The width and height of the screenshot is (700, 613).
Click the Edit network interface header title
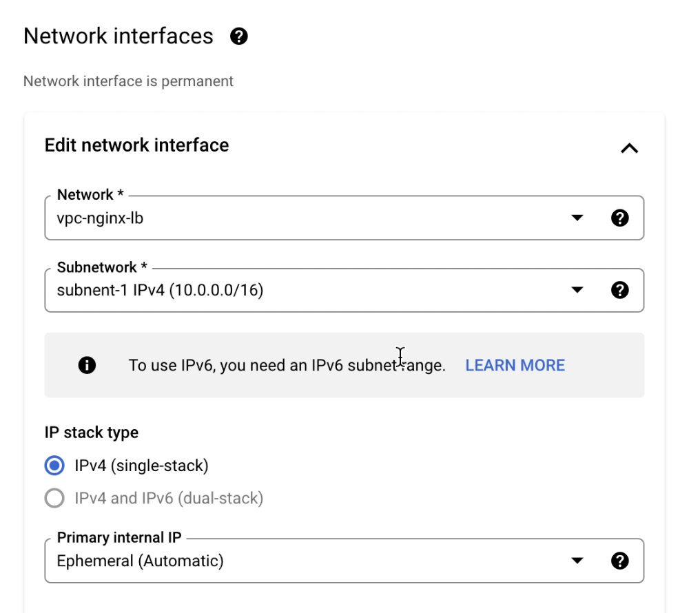coord(136,145)
